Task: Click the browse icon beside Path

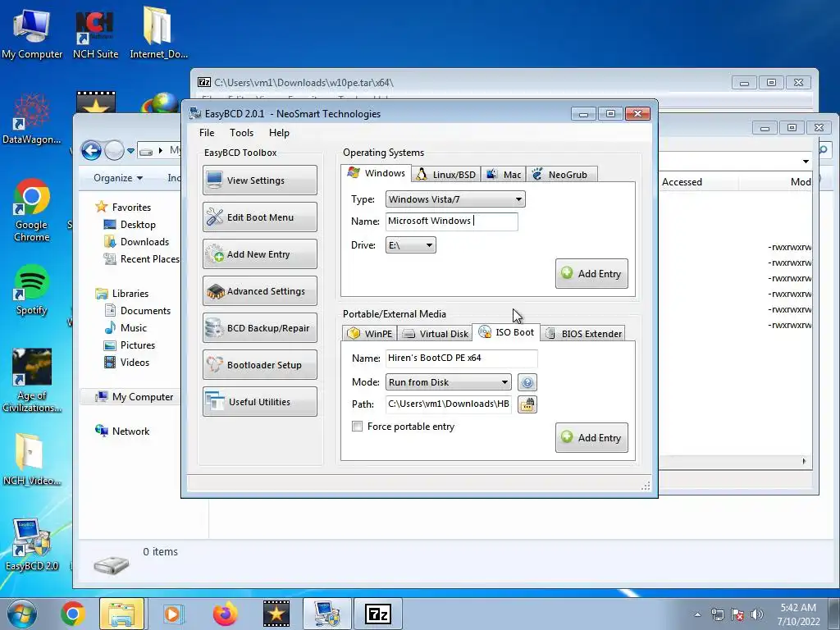Action: 527,404
